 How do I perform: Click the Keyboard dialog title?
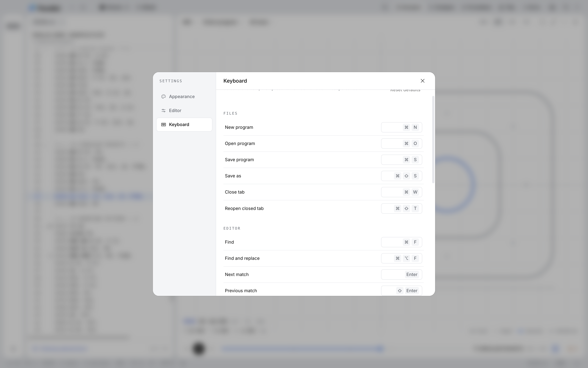coord(235,81)
